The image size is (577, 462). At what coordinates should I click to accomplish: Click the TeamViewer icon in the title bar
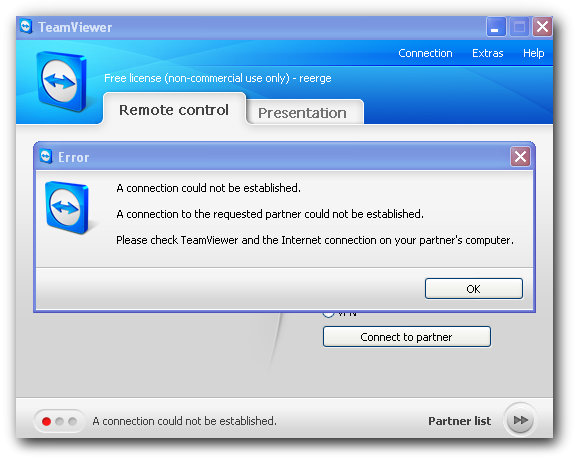26,27
